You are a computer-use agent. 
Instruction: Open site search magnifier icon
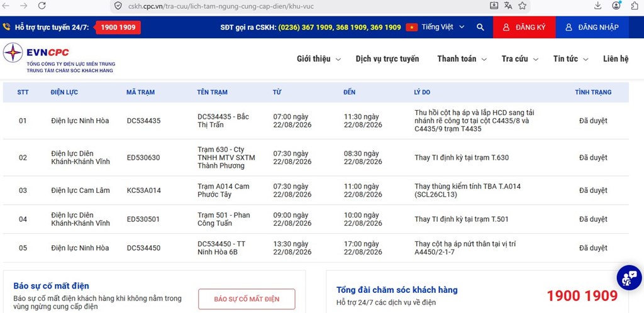(480, 27)
